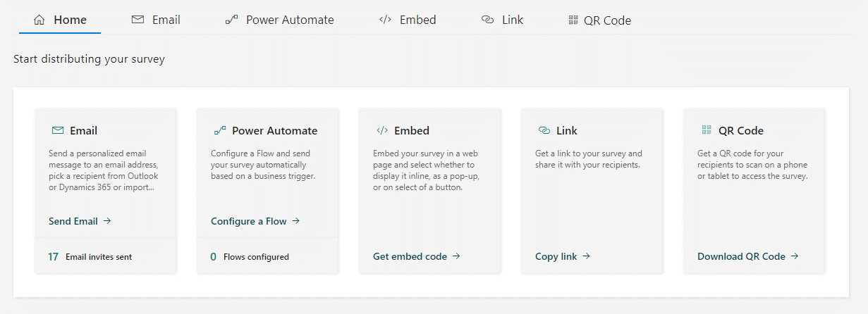Viewport: 868px width, 314px height.
Task: Click the envelope icon on Email card
Action: 57,130
